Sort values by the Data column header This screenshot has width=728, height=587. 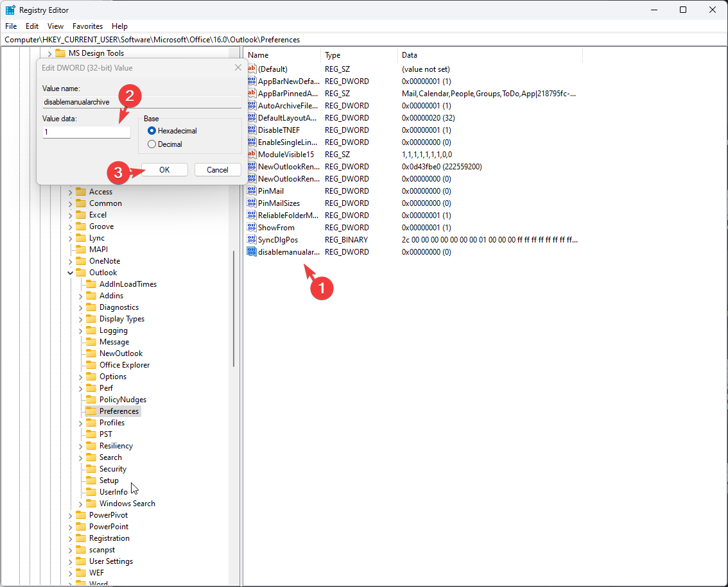(490, 55)
